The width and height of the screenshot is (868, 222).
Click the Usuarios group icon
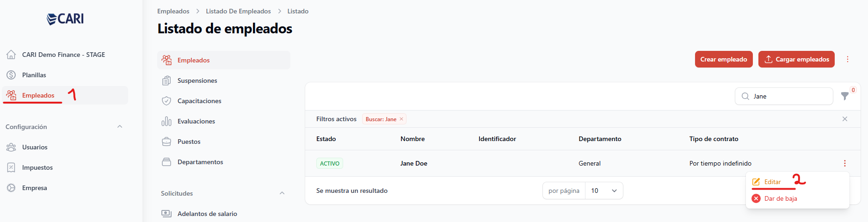coord(11,147)
